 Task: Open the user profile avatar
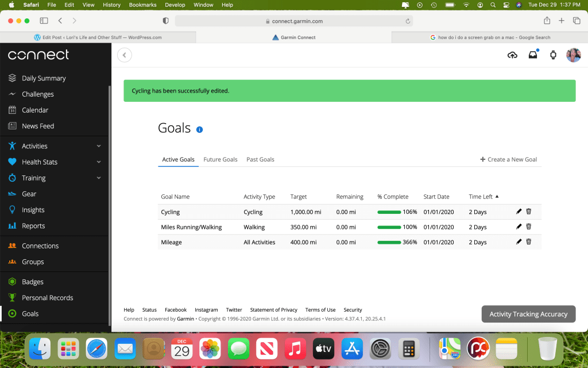(x=573, y=55)
